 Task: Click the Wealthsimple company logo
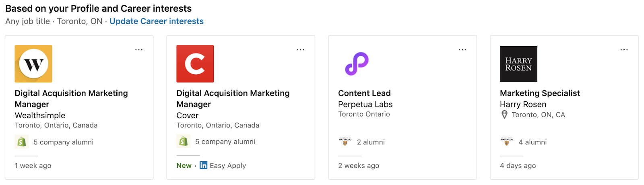33,64
